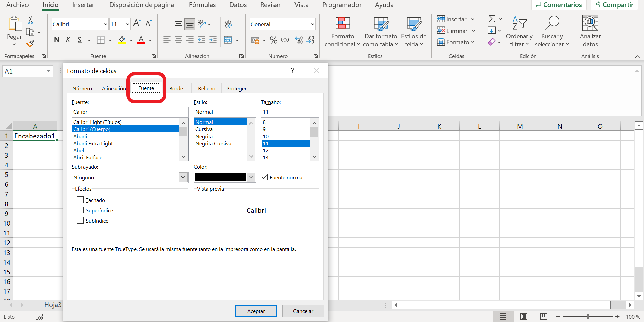Align text right in ribbon

click(190, 40)
